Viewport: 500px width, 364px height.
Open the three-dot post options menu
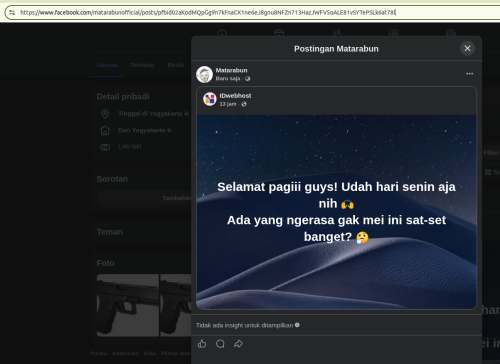click(x=469, y=74)
